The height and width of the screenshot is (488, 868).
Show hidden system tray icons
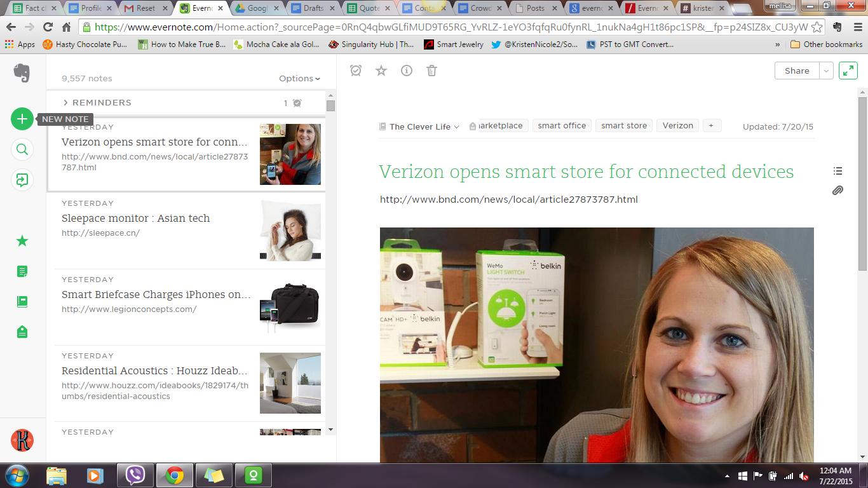[727, 476]
